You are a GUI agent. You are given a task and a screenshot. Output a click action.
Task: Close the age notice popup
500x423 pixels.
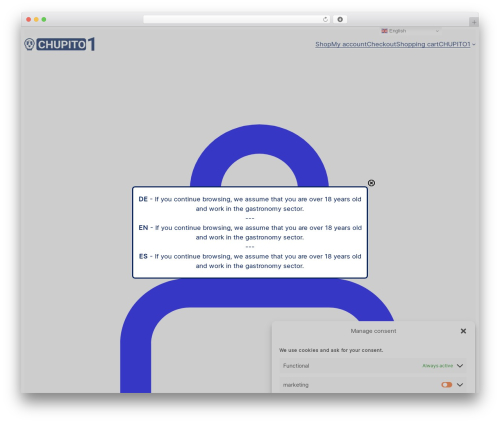(371, 183)
